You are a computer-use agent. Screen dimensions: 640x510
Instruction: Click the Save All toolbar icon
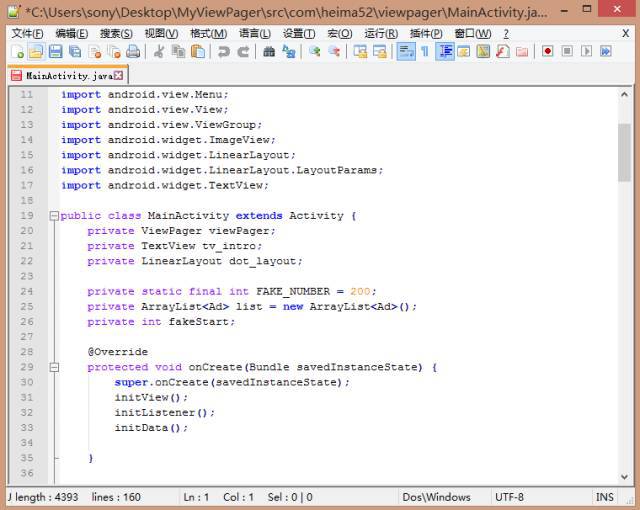coord(75,52)
